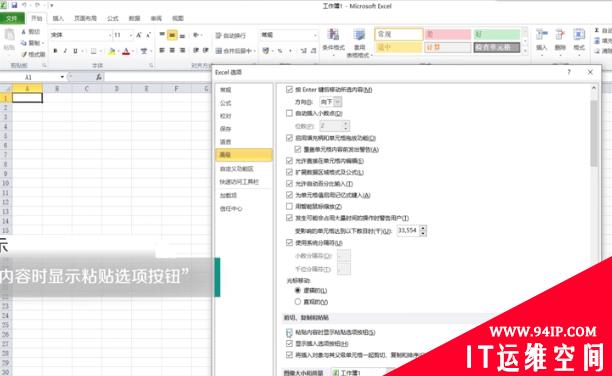
Task: Select Bottom Align icon
Action: point(182,36)
